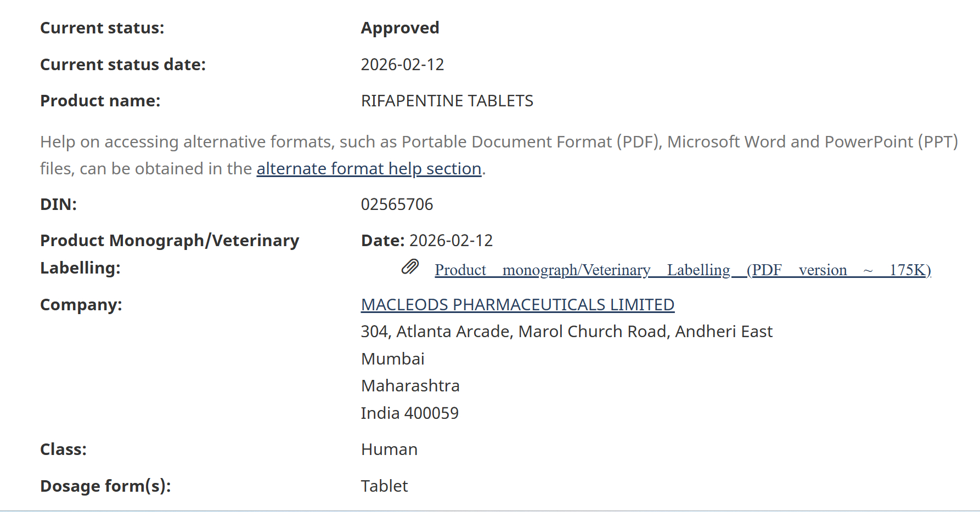Open MACLEODS PHARMACEUTICALS LIMITED company link
980x512 pixels.
pos(517,305)
